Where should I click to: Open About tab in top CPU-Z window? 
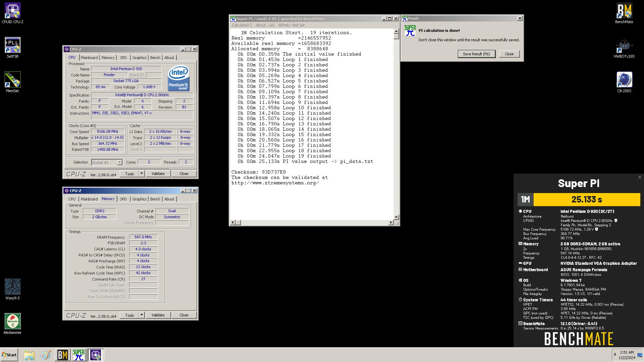169,58
